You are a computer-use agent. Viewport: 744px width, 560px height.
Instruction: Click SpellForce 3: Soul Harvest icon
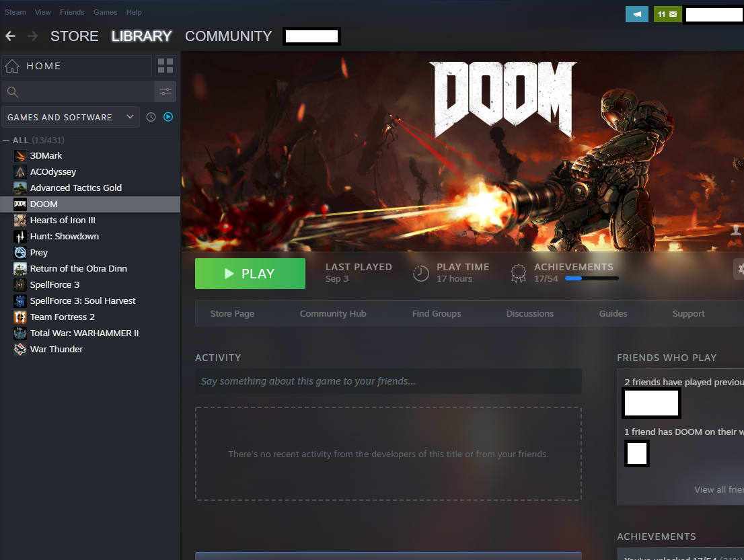20,301
